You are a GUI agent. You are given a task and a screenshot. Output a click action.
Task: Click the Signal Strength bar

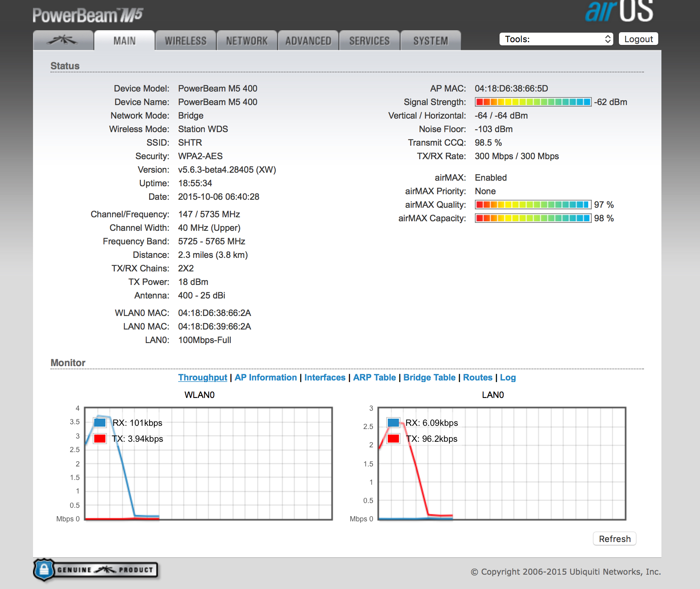[x=533, y=102]
